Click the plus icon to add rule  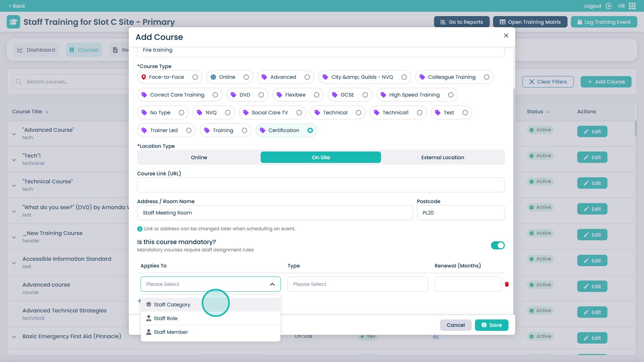pyautogui.click(x=139, y=301)
